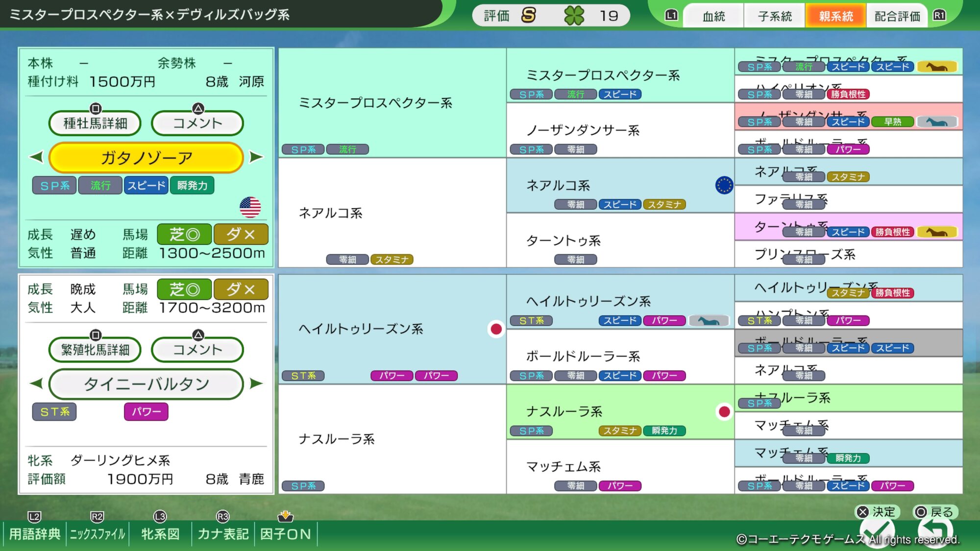The height and width of the screenshot is (551, 980).
Task: Click the red dot beside ヘイルトゥリーズン系
Action: [496, 329]
